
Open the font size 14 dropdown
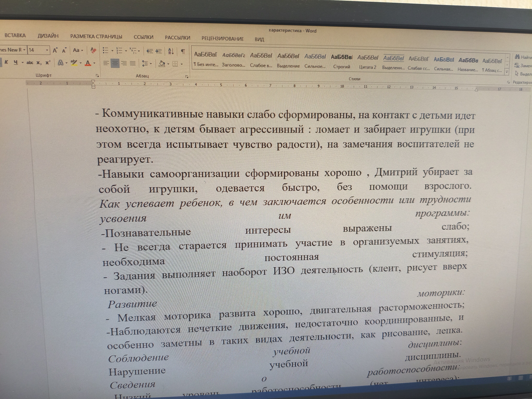[x=47, y=50]
